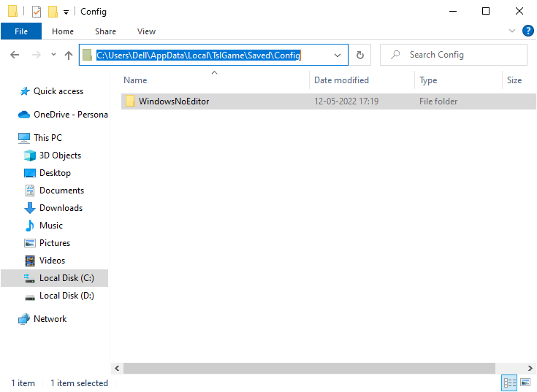Maximize the Config window

point(486,11)
